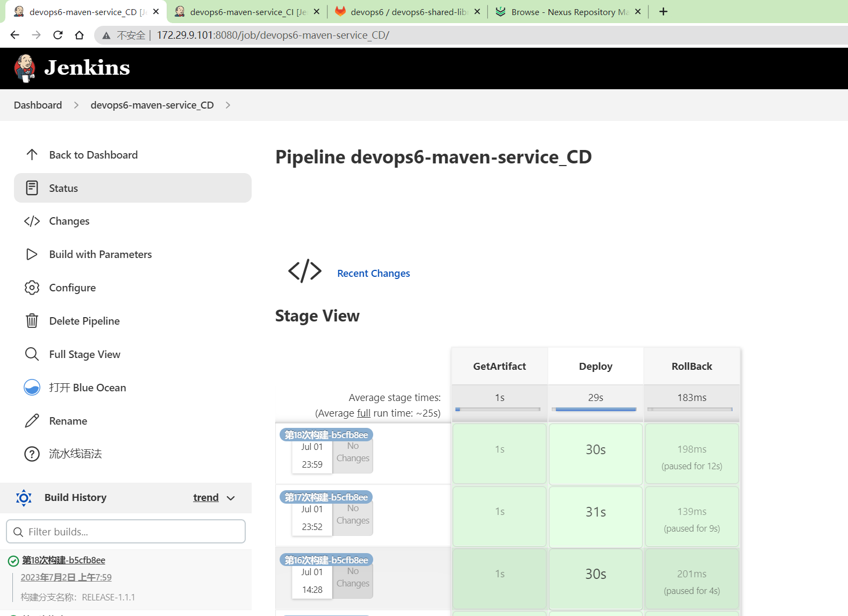848x616 pixels.
Task: Select Delete Pipeline in sidebar
Action: click(133, 321)
